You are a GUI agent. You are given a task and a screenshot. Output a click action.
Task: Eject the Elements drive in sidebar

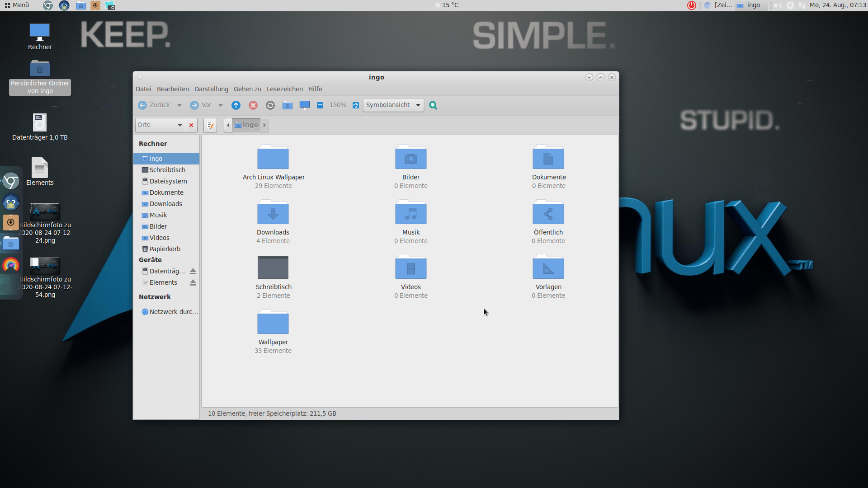coord(193,283)
